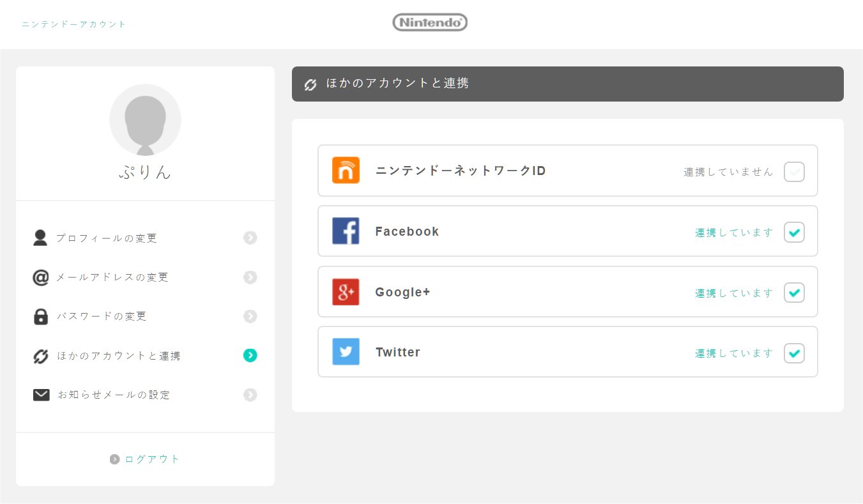Viewport: 863px width, 504px height.
Task: Click the @ mail address icon
Action: 40,277
